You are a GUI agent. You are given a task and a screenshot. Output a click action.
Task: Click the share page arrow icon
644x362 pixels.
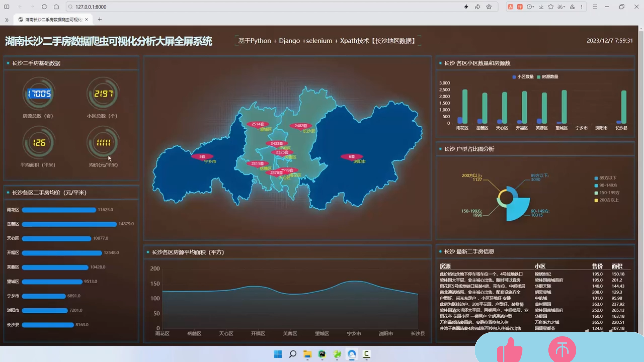pyautogui.click(x=477, y=7)
